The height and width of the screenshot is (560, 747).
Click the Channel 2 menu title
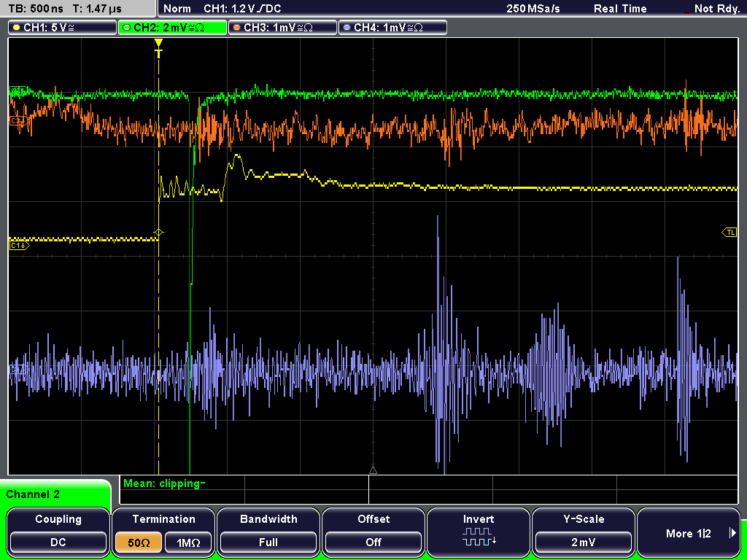click(x=33, y=494)
